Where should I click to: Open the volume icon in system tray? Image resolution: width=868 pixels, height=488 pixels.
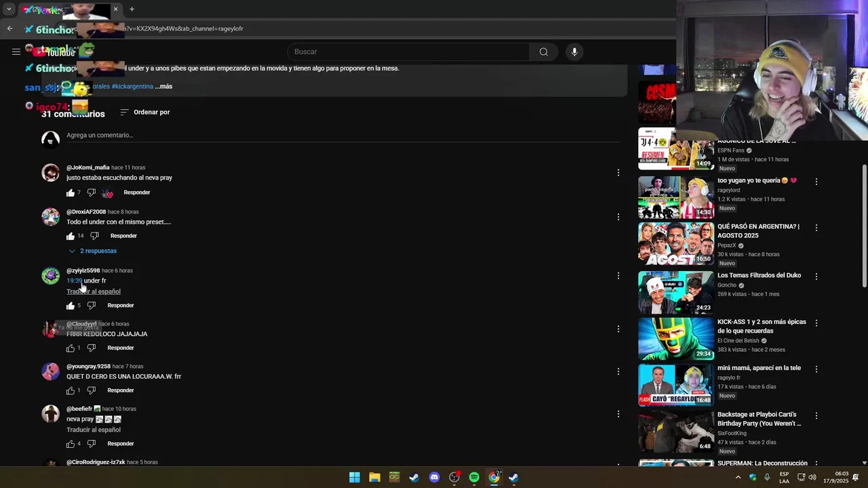coord(812,477)
